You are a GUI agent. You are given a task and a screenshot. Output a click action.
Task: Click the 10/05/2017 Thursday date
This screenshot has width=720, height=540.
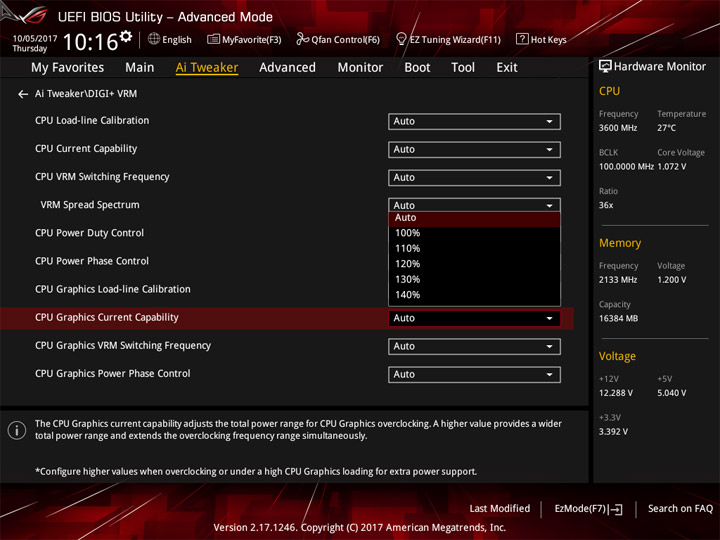pos(34,43)
